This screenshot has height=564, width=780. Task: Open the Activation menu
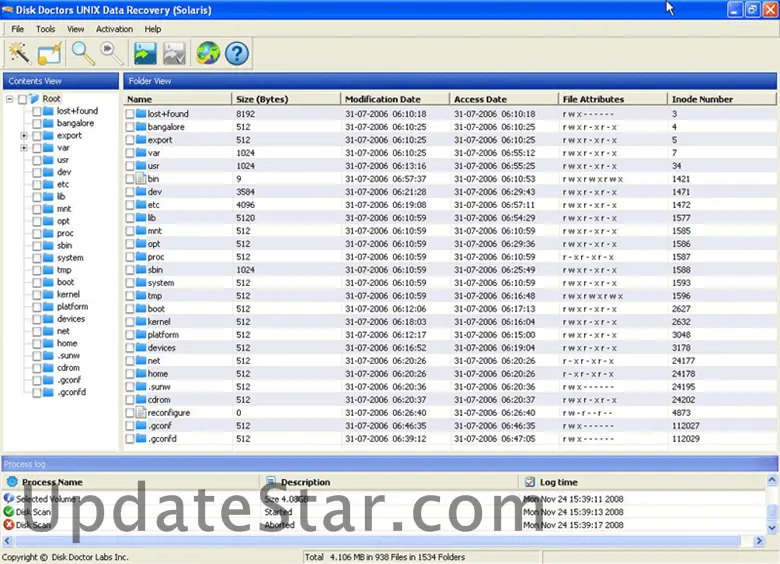coord(114,29)
